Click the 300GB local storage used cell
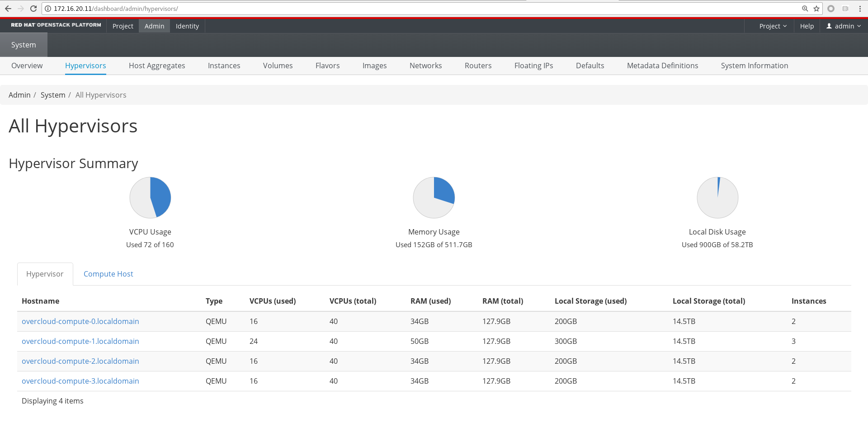868x446 pixels. tap(566, 341)
